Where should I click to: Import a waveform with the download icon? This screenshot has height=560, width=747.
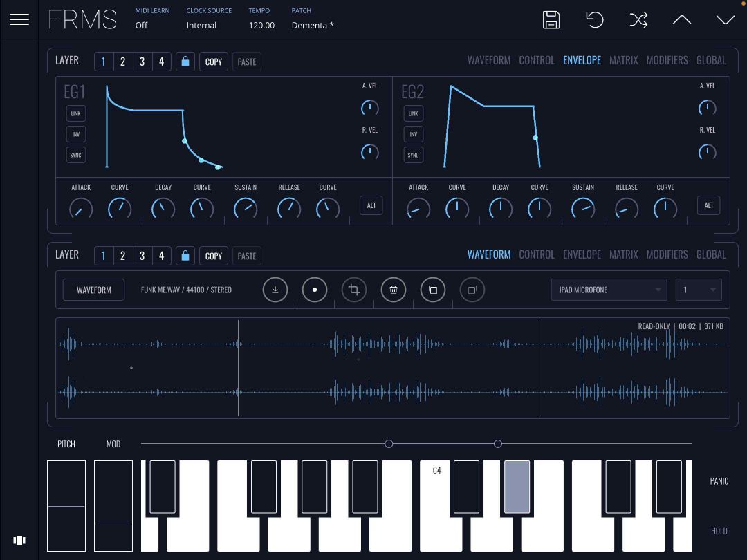tap(275, 289)
